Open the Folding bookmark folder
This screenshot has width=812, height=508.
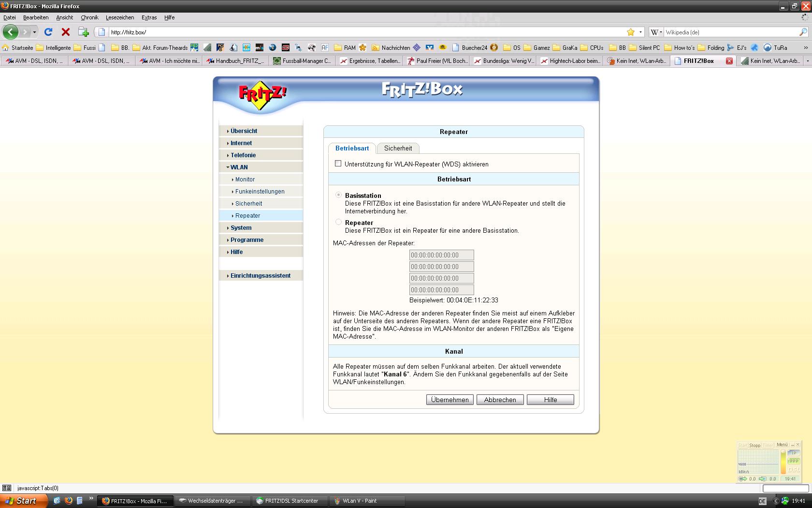[711, 47]
